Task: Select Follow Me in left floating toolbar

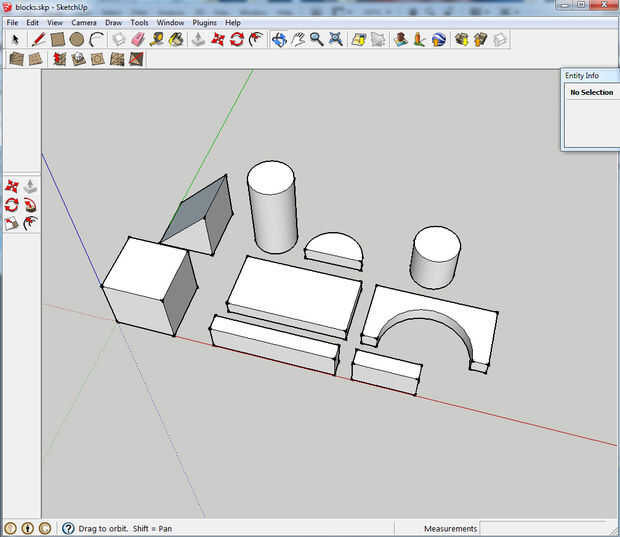Action: pyautogui.click(x=30, y=205)
